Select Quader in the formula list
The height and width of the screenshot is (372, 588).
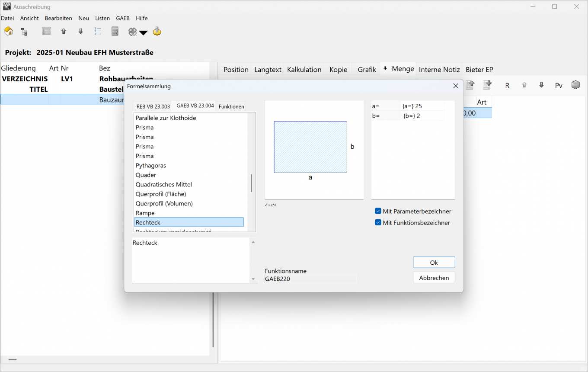click(x=189, y=175)
